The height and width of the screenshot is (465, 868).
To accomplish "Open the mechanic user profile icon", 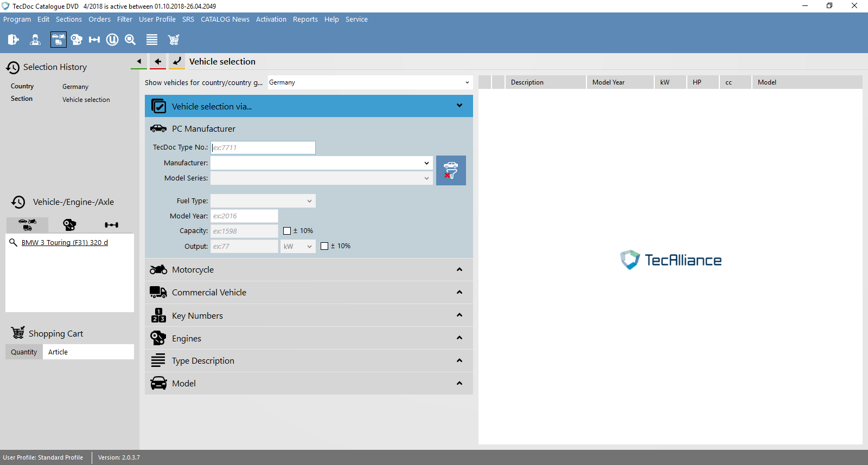I will click(35, 40).
